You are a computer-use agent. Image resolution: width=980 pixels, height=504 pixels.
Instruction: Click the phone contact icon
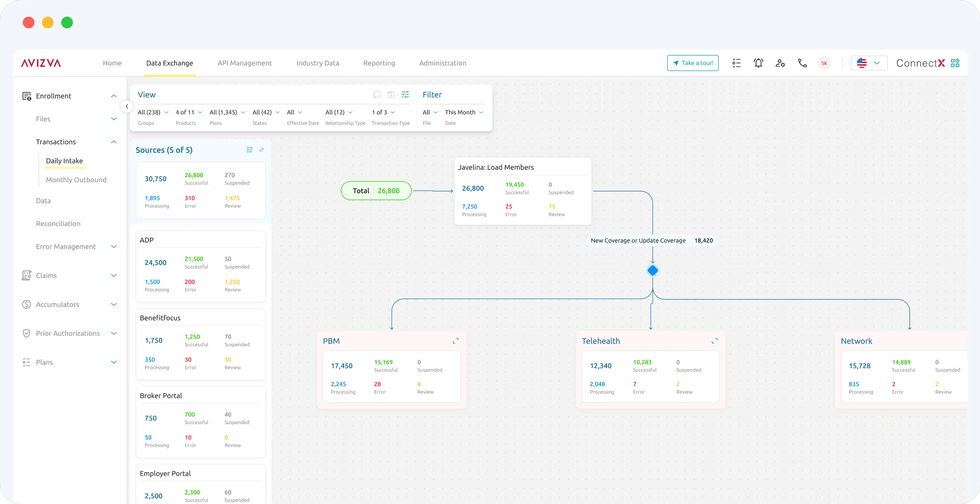802,63
